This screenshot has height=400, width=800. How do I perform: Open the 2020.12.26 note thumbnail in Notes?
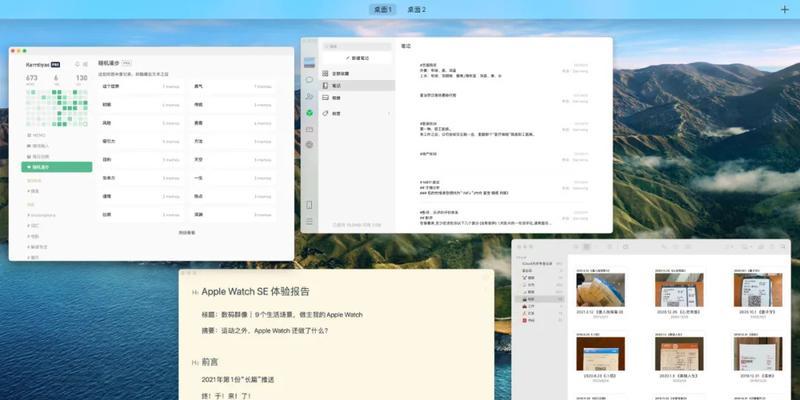(679, 290)
